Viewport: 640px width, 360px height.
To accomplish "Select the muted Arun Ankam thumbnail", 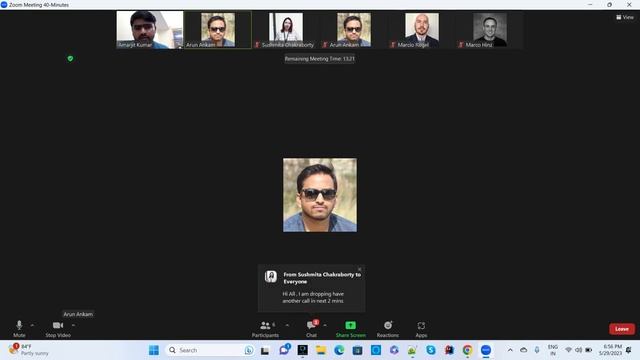I will [354, 30].
